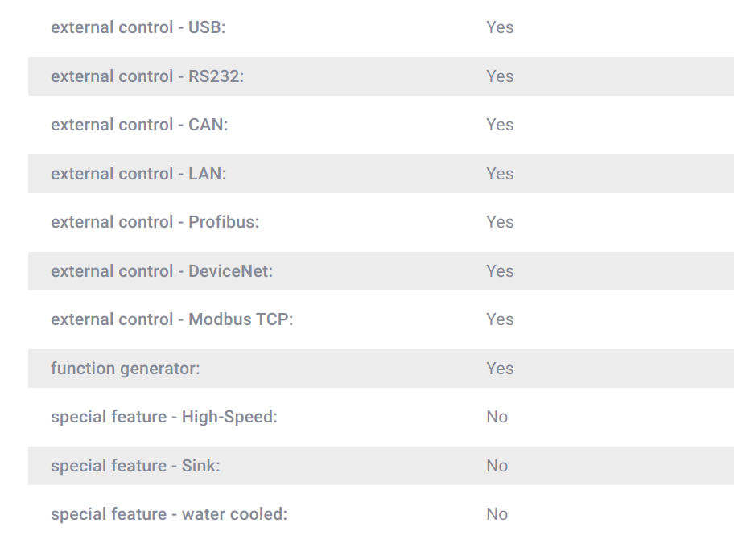Select the No value for water cooled
Viewport: 734px width, 560px height.
pos(497,513)
